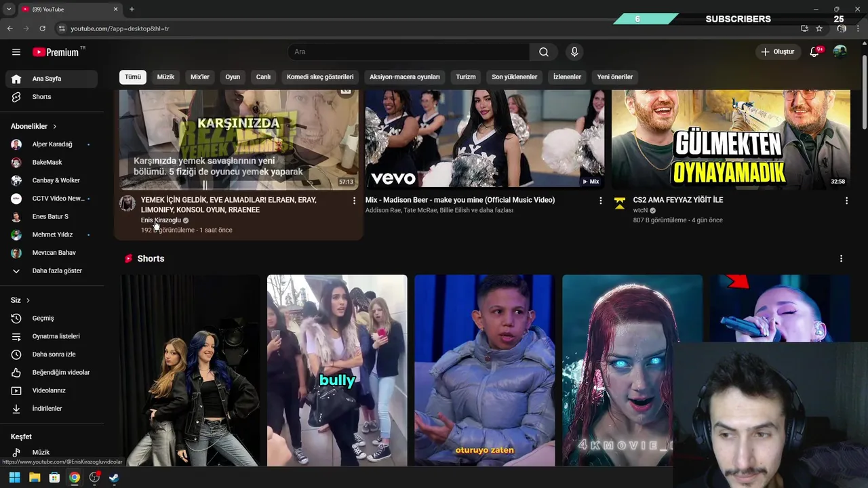868x488 pixels.
Task: Open options menu for YEMEK İÇİN GELDİK video
Action: pos(354,201)
